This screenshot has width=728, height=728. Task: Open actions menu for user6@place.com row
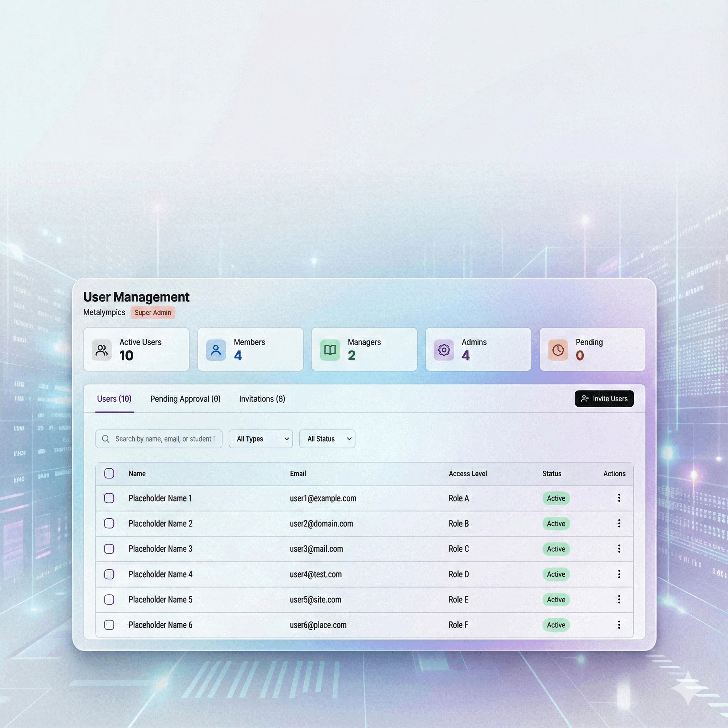click(619, 625)
